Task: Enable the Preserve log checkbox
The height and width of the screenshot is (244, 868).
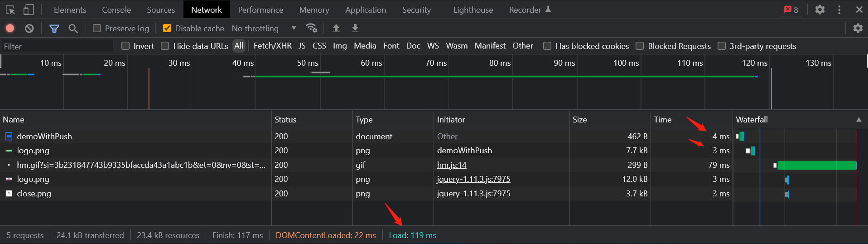Action: point(97,28)
